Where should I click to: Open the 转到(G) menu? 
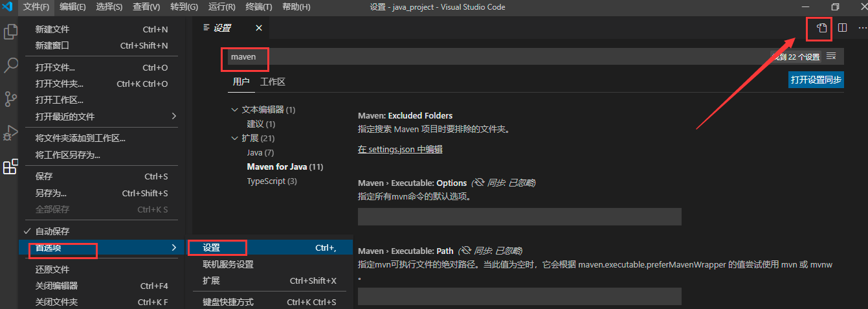pos(185,7)
